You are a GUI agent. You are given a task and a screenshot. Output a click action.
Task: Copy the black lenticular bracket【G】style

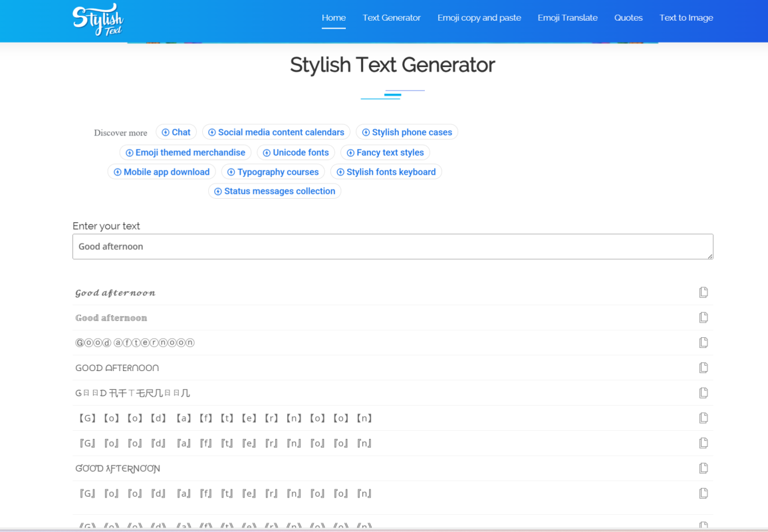[x=704, y=418]
